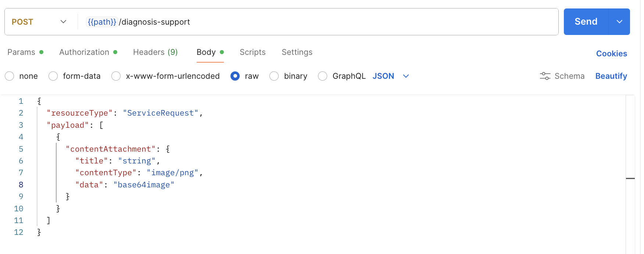This screenshot has width=644, height=254.
Task: Choose x-www-form-urlencoded body type
Action: [116, 76]
